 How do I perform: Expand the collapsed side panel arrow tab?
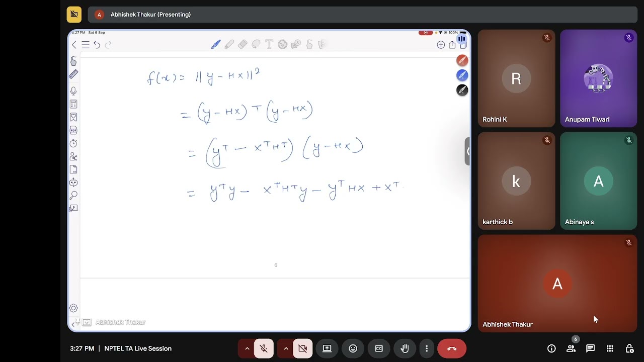(467, 151)
